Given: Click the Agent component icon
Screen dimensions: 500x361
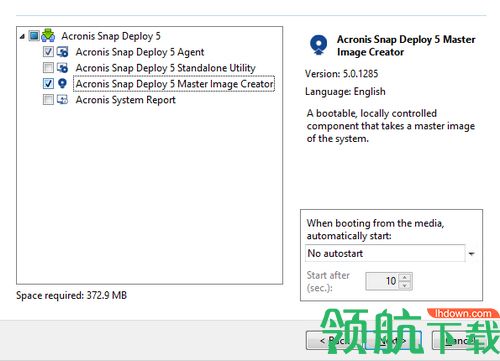Looking at the screenshot, I should tap(62, 52).
